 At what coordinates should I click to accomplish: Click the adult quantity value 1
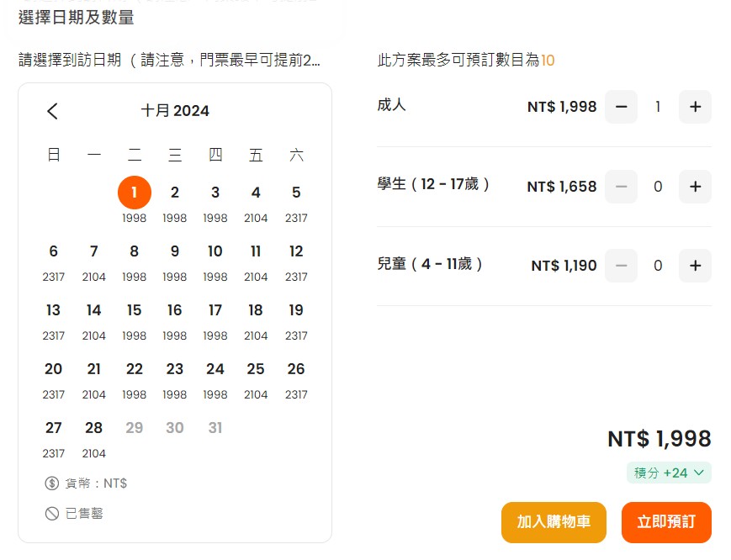point(658,107)
